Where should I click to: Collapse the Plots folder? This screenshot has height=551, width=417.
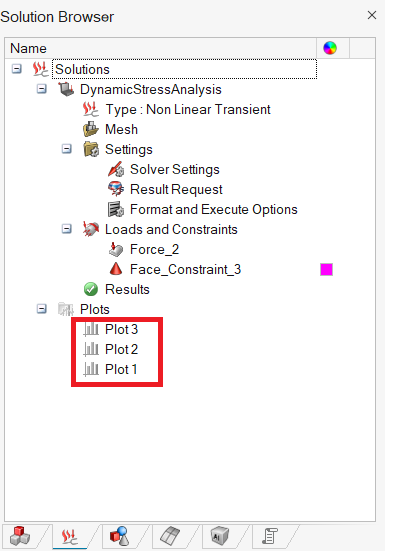(41, 309)
